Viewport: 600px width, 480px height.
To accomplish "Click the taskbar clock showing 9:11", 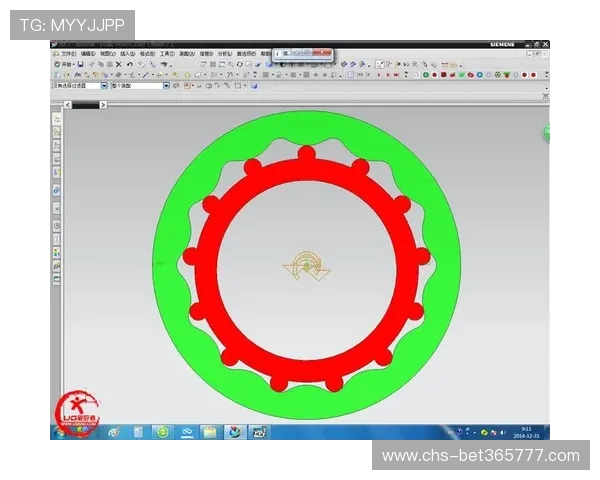I will click(x=527, y=433).
